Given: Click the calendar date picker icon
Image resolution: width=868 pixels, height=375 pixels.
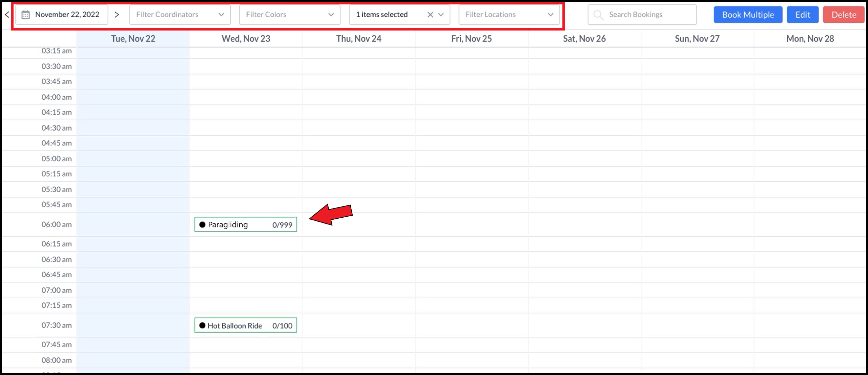Looking at the screenshot, I should coord(26,15).
